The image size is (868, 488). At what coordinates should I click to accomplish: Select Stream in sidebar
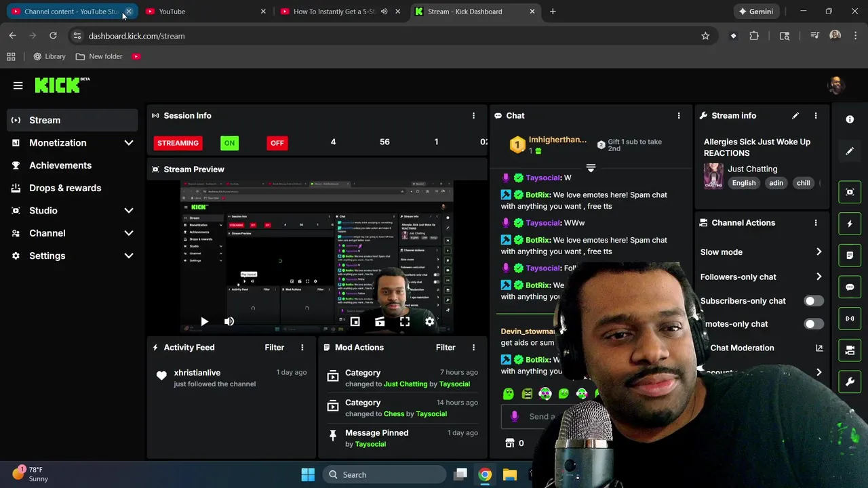tap(72, 120)
